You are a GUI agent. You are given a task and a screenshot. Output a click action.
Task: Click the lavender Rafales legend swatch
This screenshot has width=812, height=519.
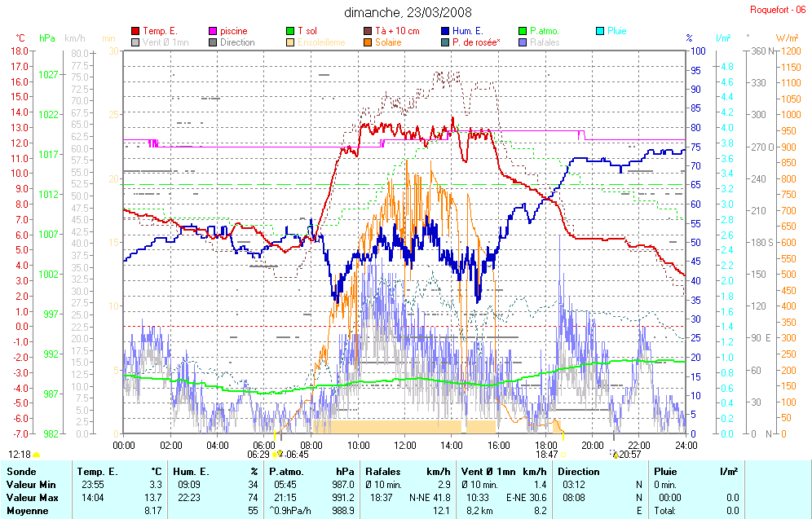pos(523,42)
